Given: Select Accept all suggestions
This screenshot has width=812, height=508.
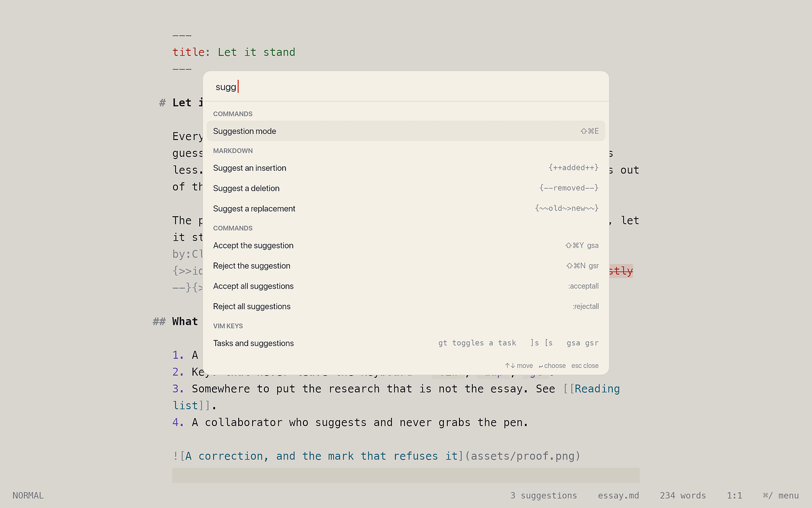Looking at the screenshot, I should (x=405, y=286).
